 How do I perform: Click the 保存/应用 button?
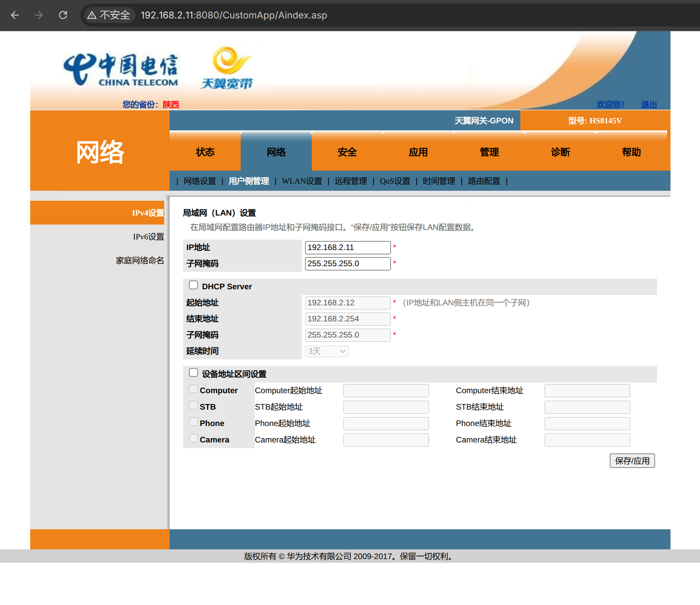coord(632,461)
